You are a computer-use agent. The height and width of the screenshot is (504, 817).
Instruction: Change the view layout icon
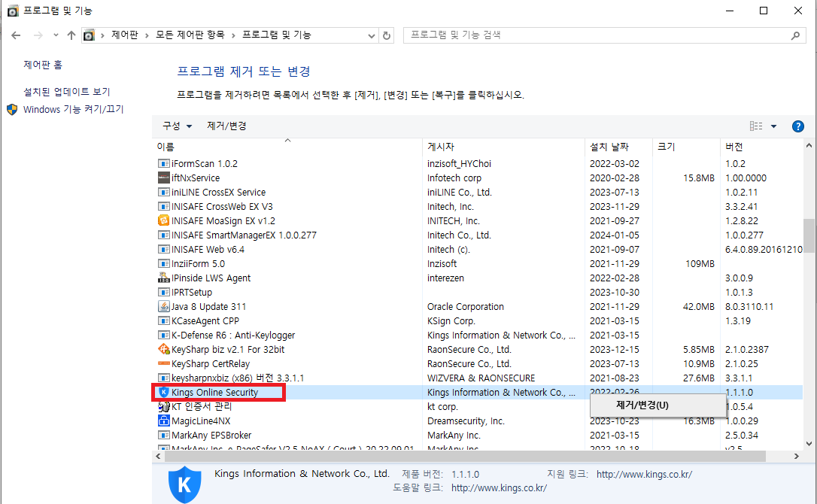pos(756,126)
